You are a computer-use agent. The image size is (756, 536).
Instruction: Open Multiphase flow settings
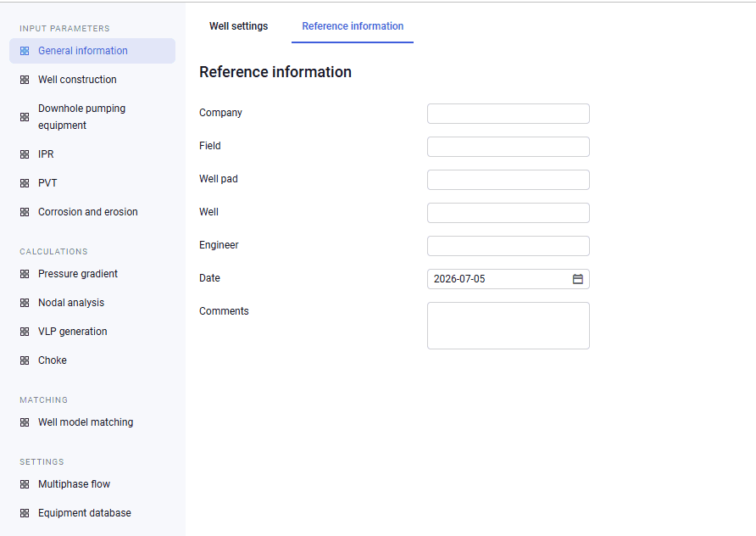point(74,484)
